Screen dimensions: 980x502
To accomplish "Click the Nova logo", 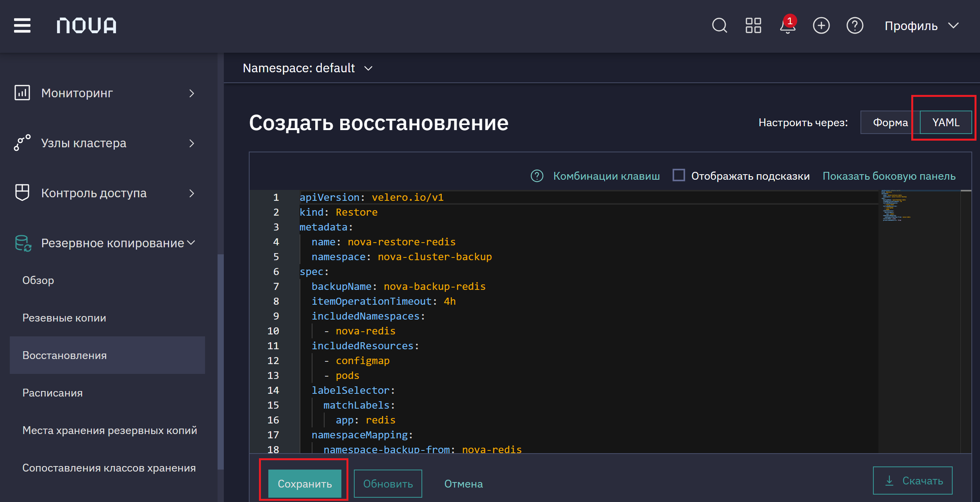I will point(86,26).
